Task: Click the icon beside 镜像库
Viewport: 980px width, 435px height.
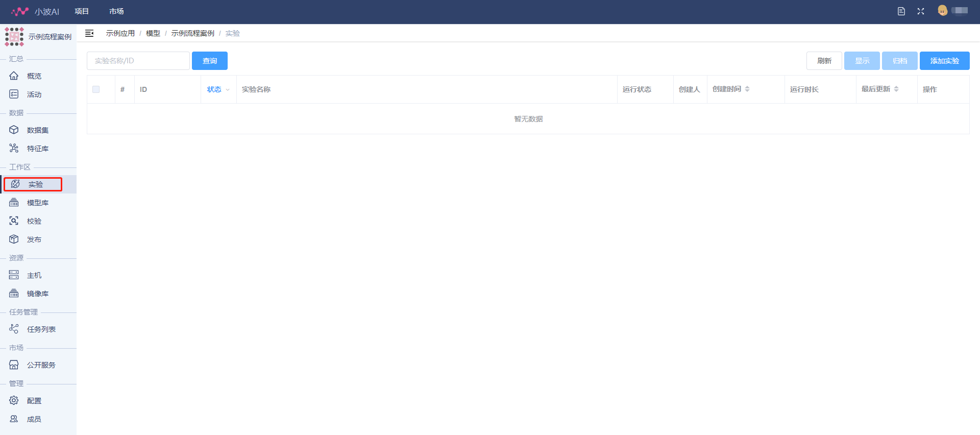Action: [x=14, y=293]
